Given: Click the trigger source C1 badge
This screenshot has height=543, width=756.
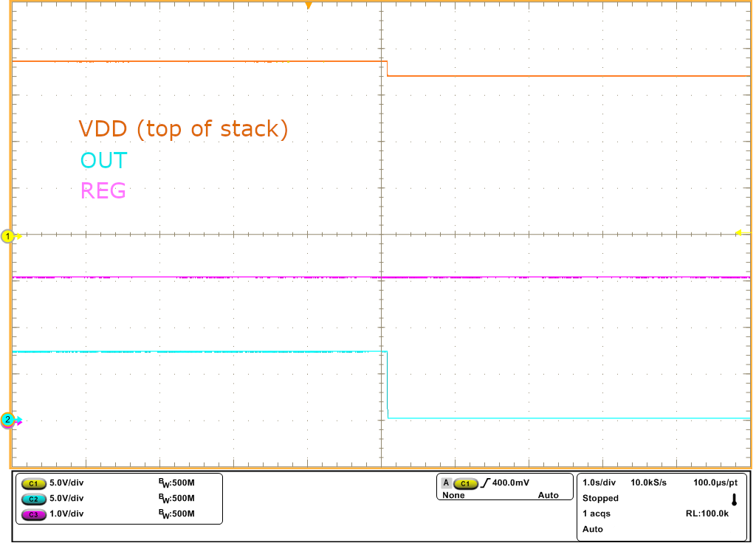Looking at the screenshot, I should (465, 483).
